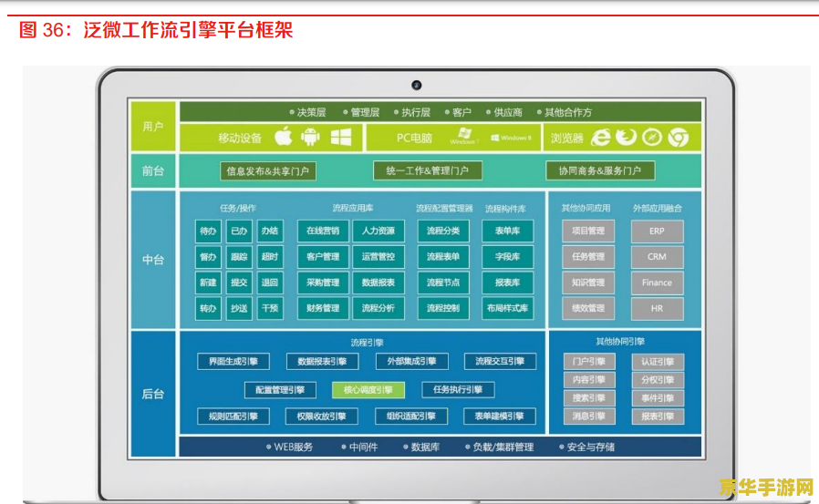Click the 新建 operation box
This screenshot has width=819, height=504.
208,283
